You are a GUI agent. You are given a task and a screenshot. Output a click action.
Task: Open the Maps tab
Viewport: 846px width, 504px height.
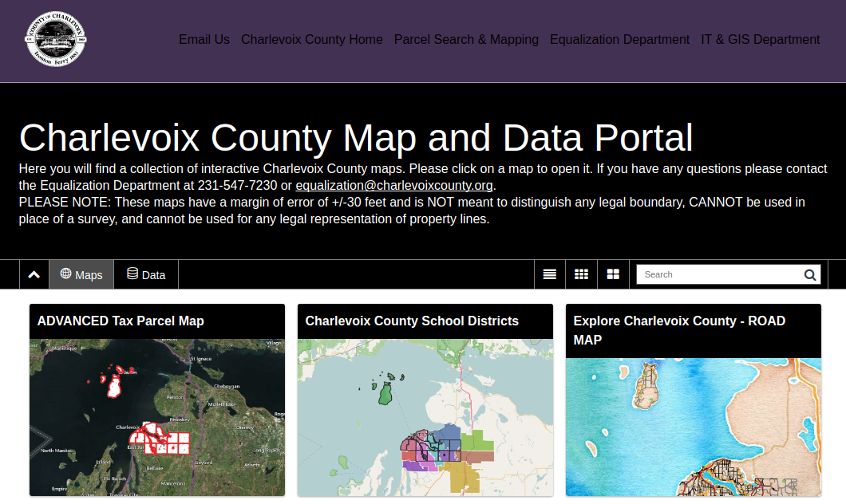pos(81,274)
